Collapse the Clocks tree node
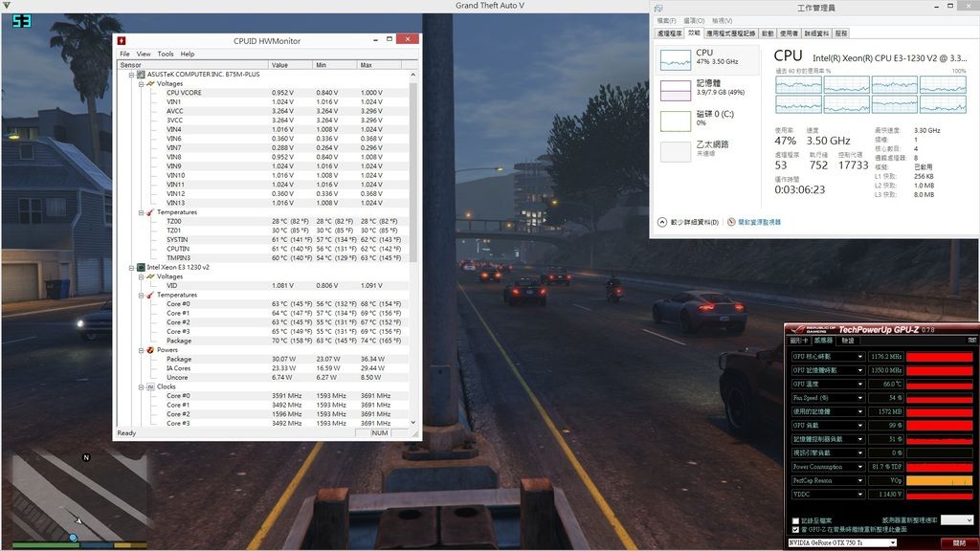This screenshot has height=551, width=980. pos(142,387)
